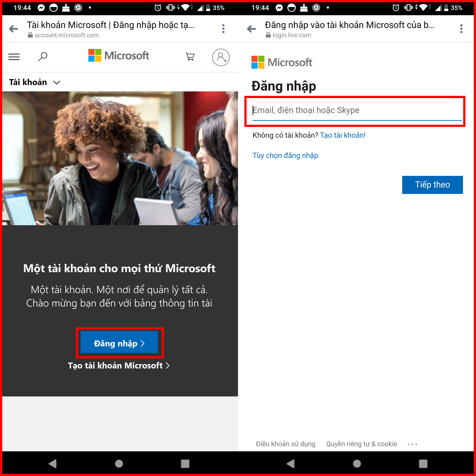This screenshot has width=476, height=476.
Task: Tap the login.live.com URL text
Action: click(x=292, y=35)
